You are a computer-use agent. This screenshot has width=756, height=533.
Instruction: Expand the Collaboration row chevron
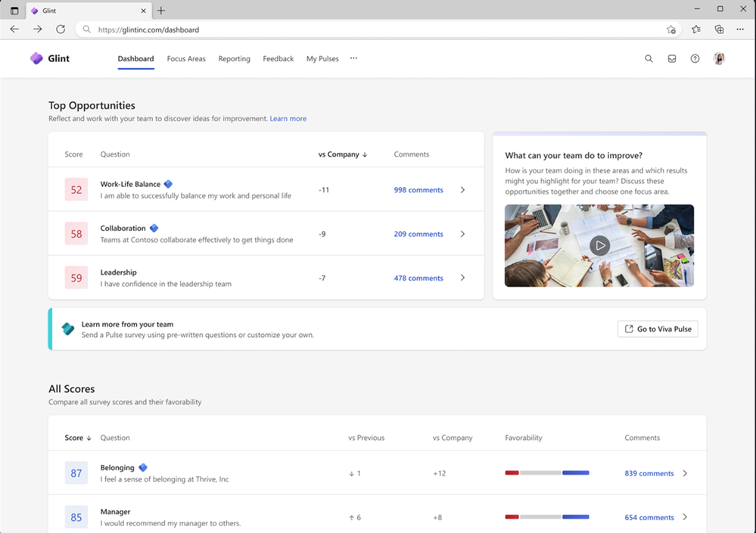462,234
